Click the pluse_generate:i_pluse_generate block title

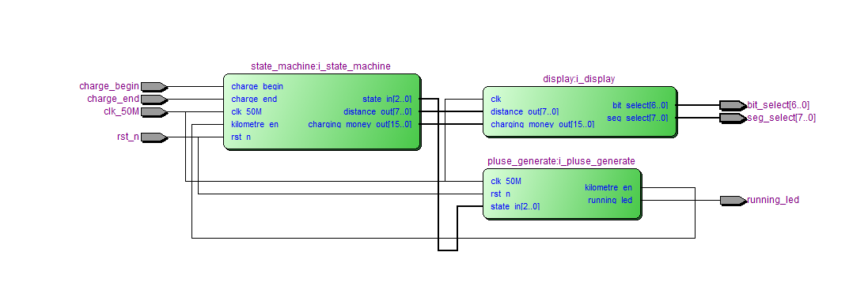coord(561,161)
